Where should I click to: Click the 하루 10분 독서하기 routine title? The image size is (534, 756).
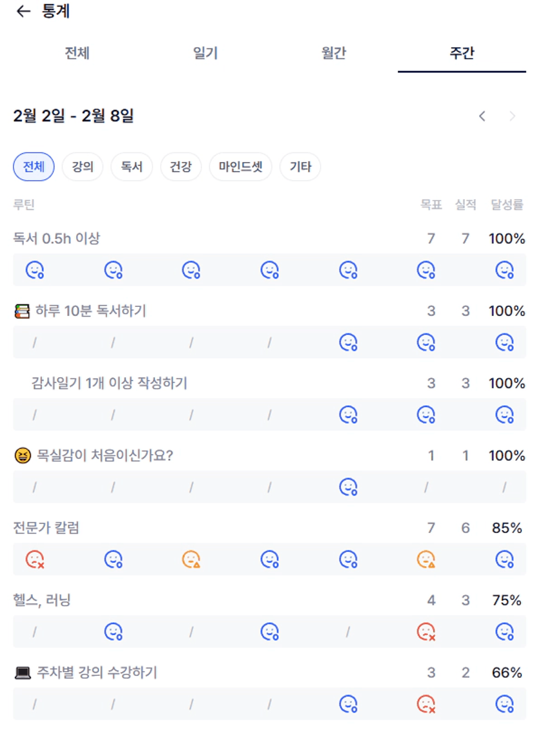(90, 311)
